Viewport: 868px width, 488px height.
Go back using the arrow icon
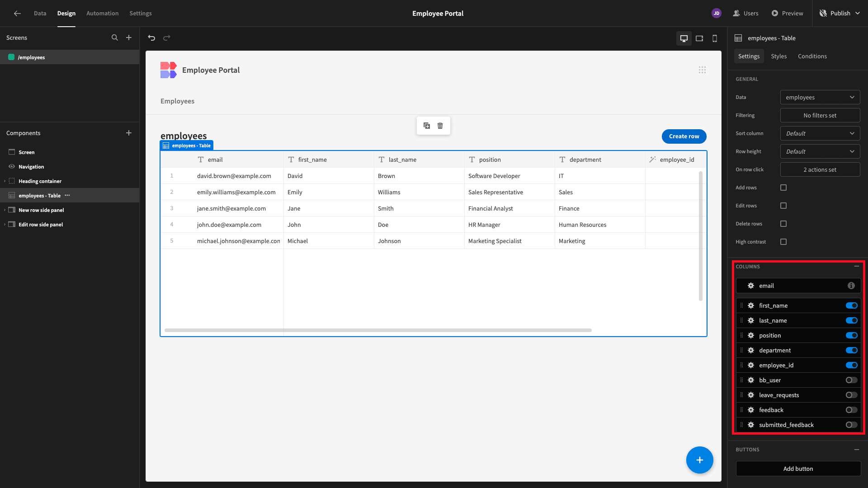(x=17, y=14)
